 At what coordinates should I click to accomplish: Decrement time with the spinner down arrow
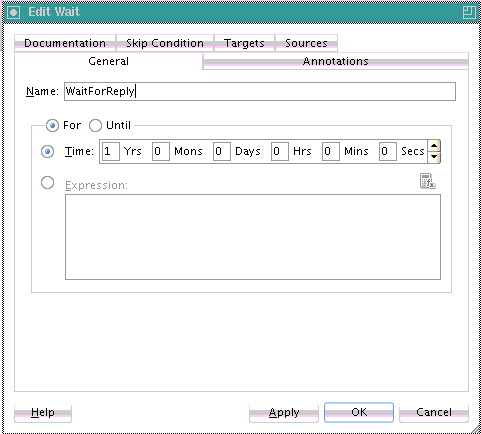click(x=434, y=157)
